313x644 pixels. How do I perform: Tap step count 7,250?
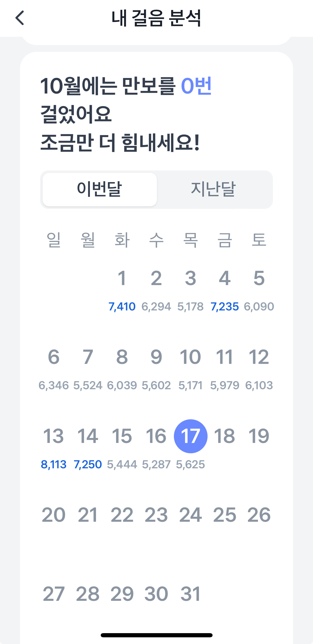(x=88, y=464)
